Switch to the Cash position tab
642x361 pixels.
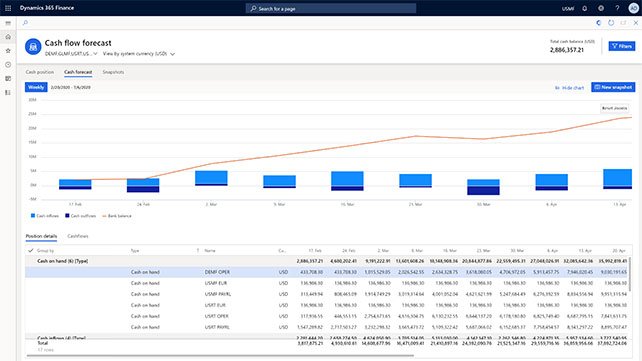point(40,72)
